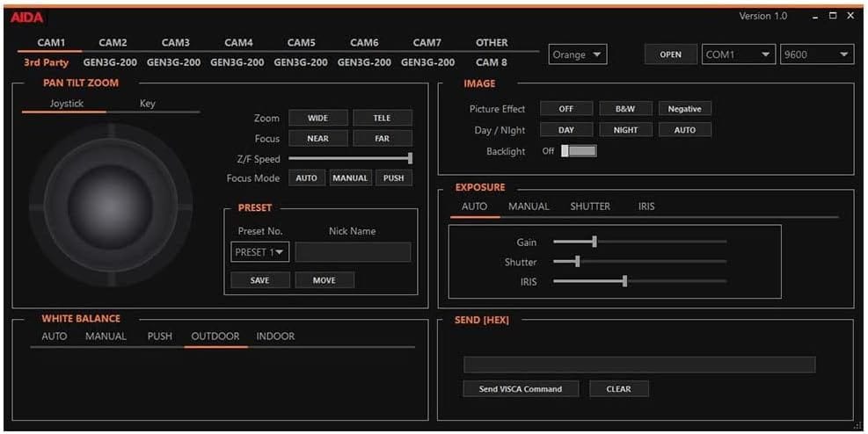The width and height of the screenshot is (868, 434).
Task: Click the SEND [HEX] command input field
Action: (639, 365)
